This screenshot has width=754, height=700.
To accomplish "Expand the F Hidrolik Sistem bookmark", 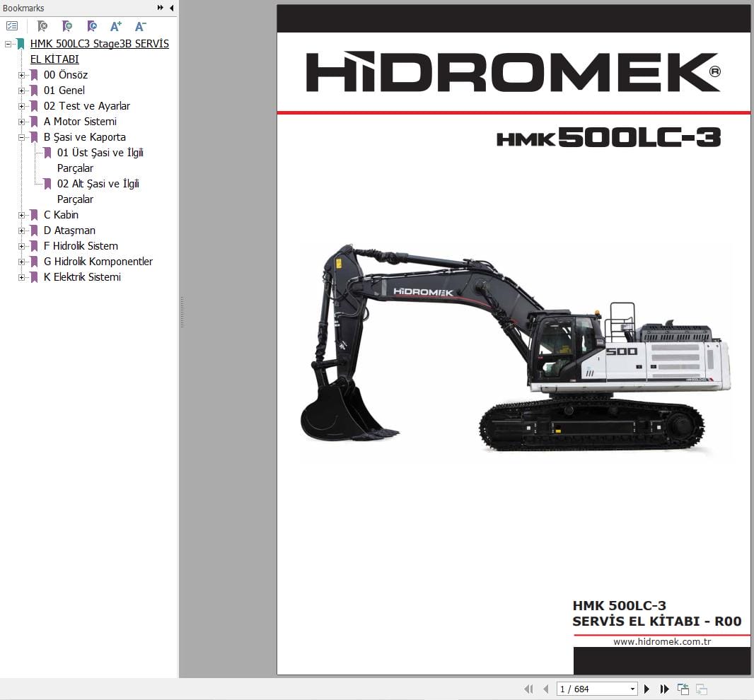I will [21, 246].
